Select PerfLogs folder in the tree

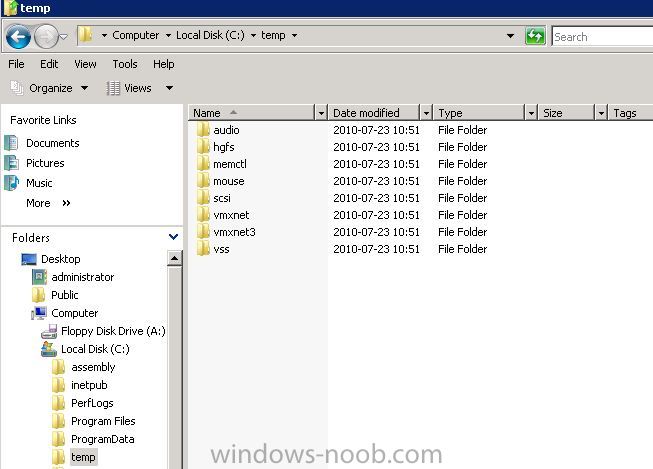coord(82,403)
